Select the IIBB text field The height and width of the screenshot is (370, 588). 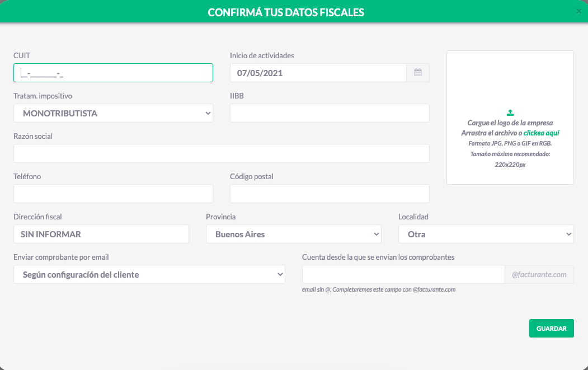coord(330,113)
